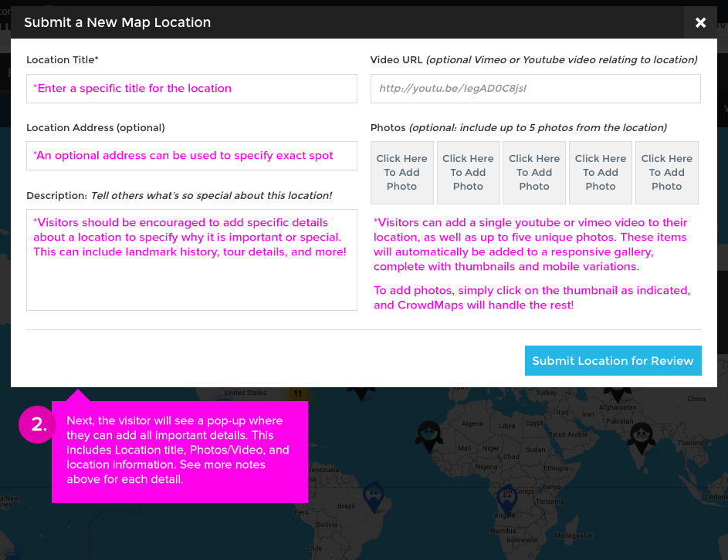Select the black map marker over India
The image size is (728, 560).
click(x=640, y=437)
